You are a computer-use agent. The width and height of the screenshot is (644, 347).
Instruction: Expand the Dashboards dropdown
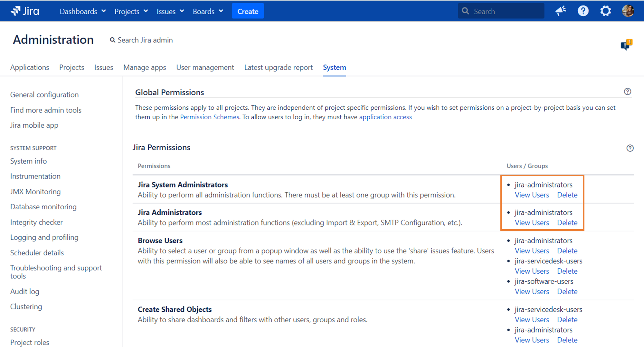tap(82, 11)
